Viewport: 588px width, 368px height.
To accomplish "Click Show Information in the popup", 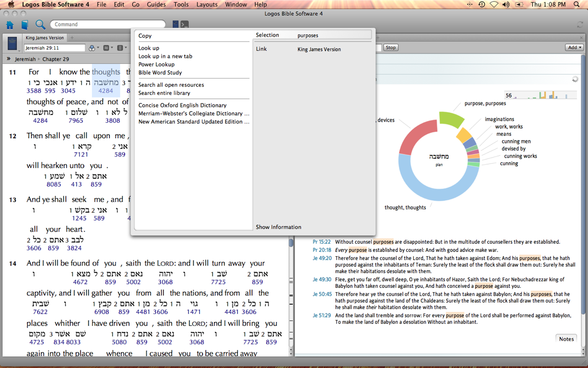I will [278, 227].
